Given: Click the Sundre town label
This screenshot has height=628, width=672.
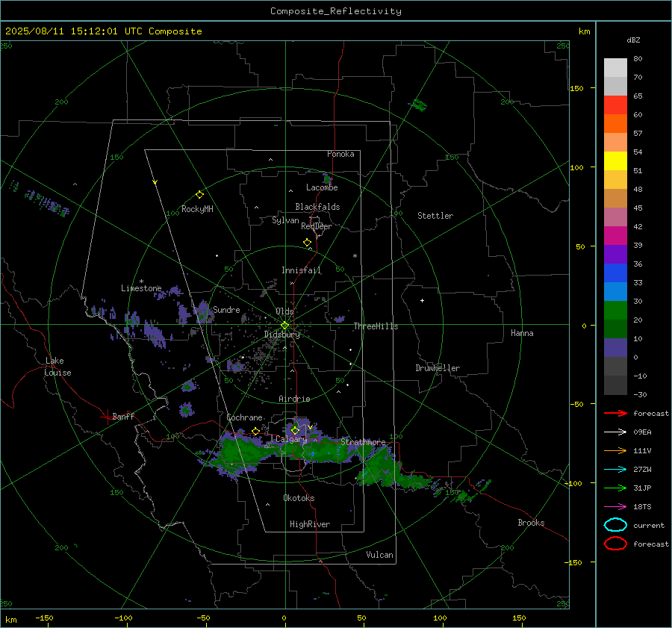Looking at the screenshot, I should (226, 310).
